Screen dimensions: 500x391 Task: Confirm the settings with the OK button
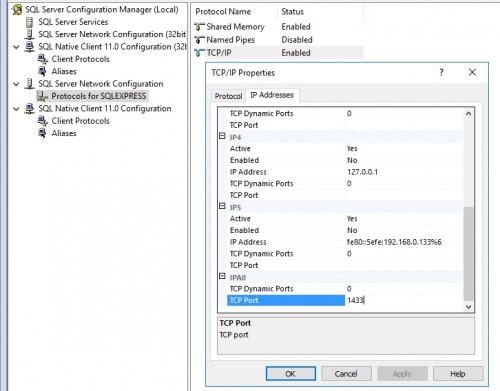pyautogui.click(x=291, y=374)
